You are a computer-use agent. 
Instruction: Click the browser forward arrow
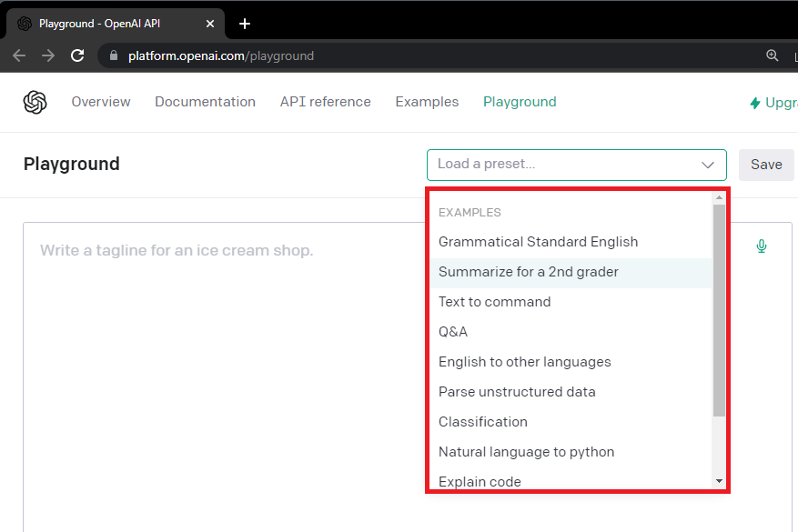click(47, 55)
